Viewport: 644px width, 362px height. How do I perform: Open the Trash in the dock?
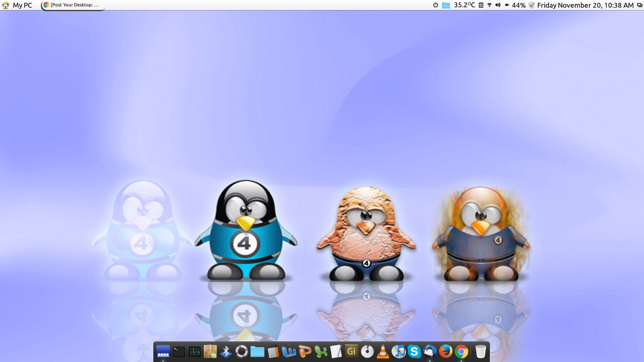[x=480, y=352]
